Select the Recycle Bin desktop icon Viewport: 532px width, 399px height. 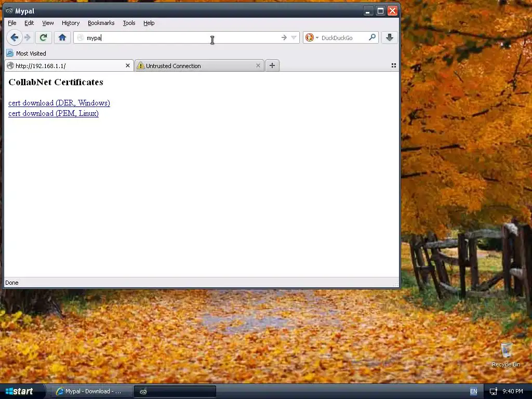tap(506, 355)
